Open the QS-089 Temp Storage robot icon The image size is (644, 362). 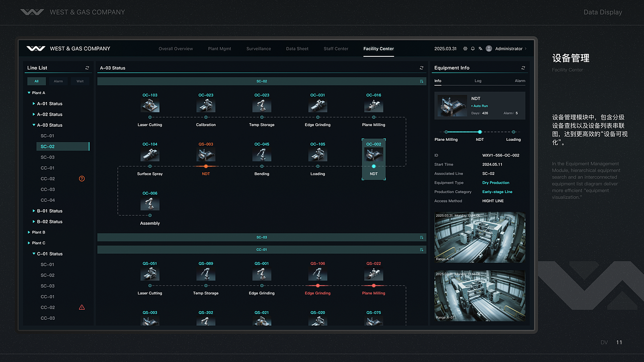(x=206, y=274)
